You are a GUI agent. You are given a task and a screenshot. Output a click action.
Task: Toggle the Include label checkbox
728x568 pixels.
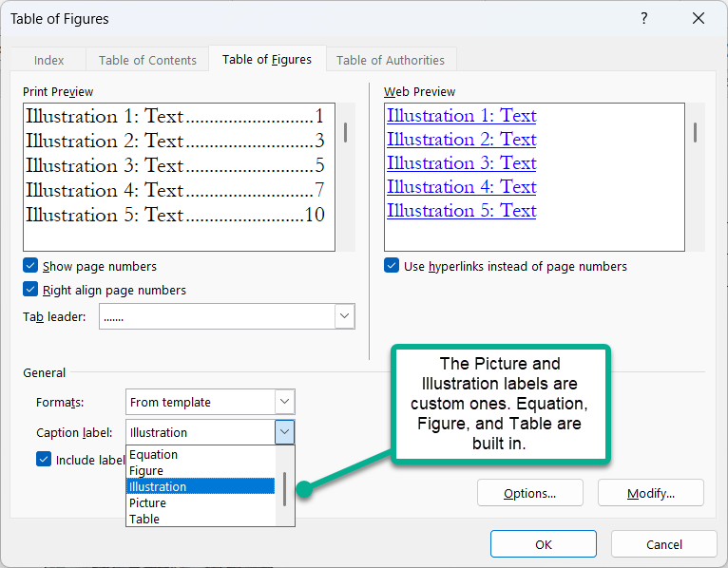44,460
